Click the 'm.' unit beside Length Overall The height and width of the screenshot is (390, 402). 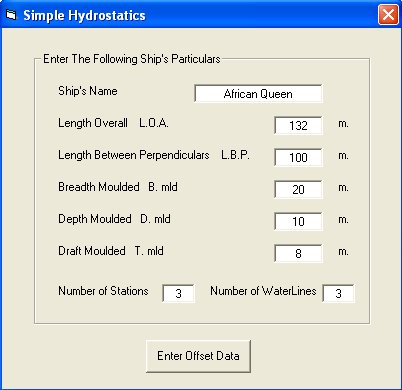(343, 124)
